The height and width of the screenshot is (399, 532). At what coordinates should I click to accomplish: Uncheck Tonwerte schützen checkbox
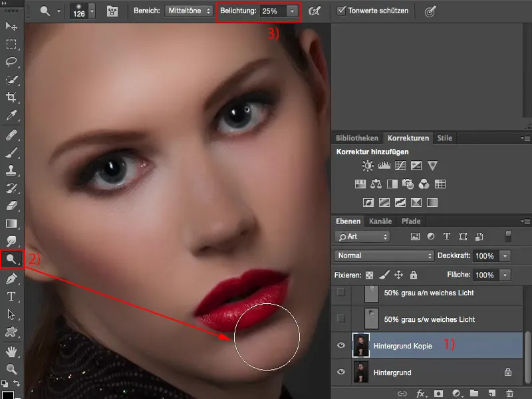click(x=342, y=11)
